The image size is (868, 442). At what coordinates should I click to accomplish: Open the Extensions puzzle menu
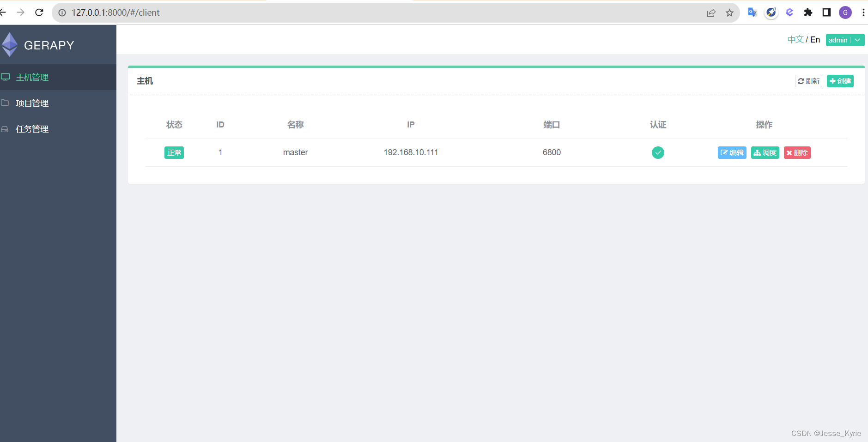tap(808, 12)
